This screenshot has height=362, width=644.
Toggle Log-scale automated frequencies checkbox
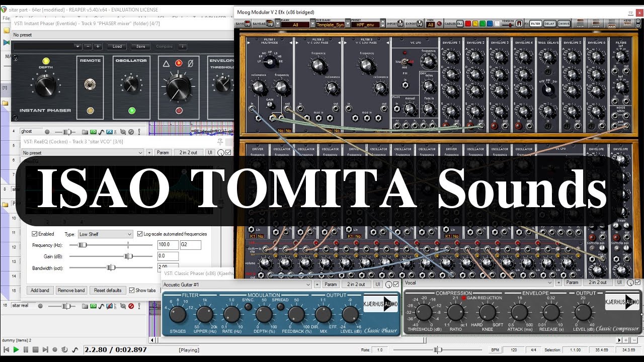[x=140, y=234]
